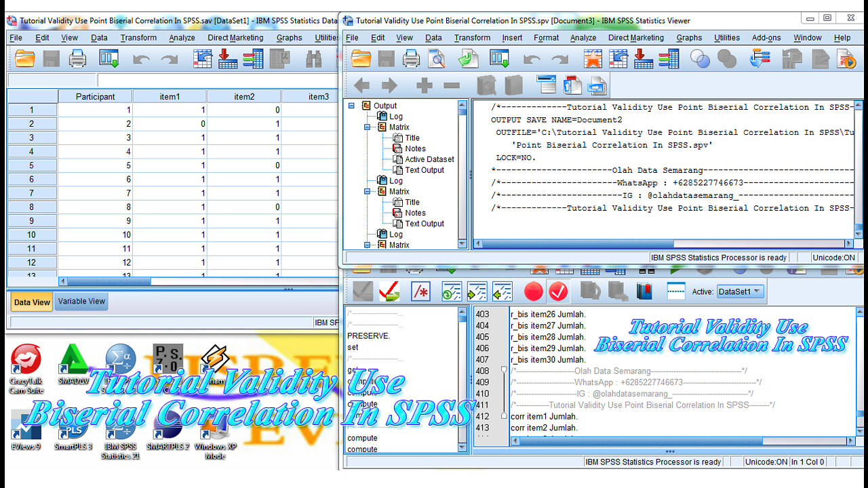Click Variables icon in Data Editor toolbar

(253, 60)
